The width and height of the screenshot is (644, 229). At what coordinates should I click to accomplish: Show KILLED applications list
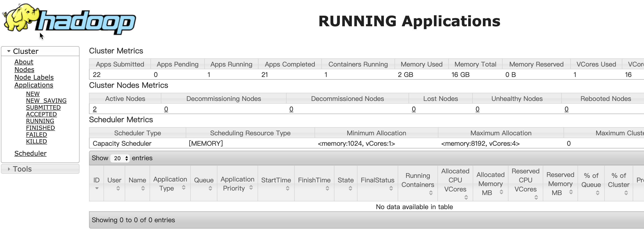coord(36,141)
